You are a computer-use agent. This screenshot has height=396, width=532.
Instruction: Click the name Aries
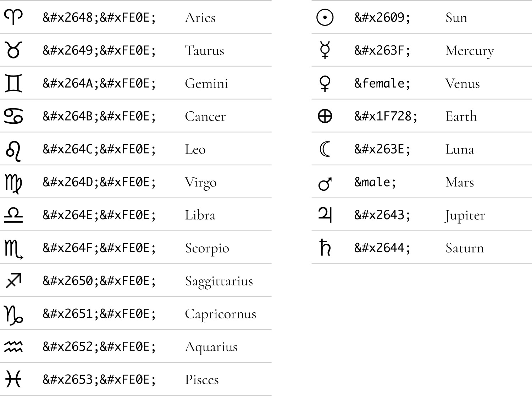200,18
